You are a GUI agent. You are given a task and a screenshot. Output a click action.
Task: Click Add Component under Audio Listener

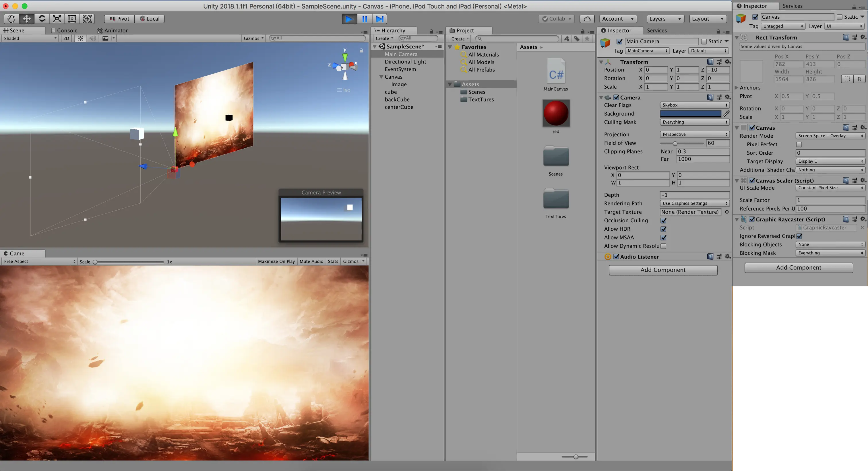pyautogui.click(x=663, y=270)
